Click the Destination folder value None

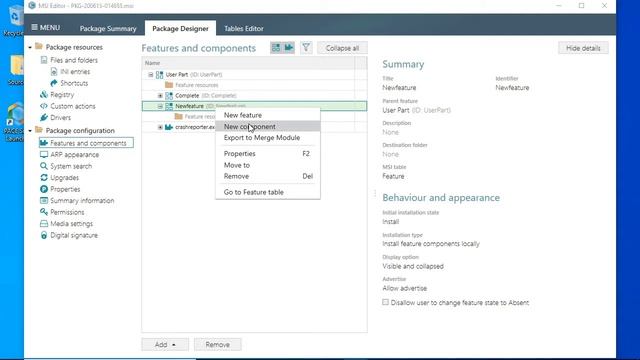coord(390,154)
